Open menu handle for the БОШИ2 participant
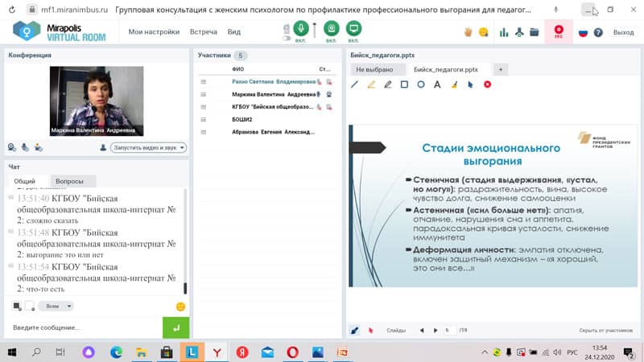The image size is (644, 362). tap(204, 119)
